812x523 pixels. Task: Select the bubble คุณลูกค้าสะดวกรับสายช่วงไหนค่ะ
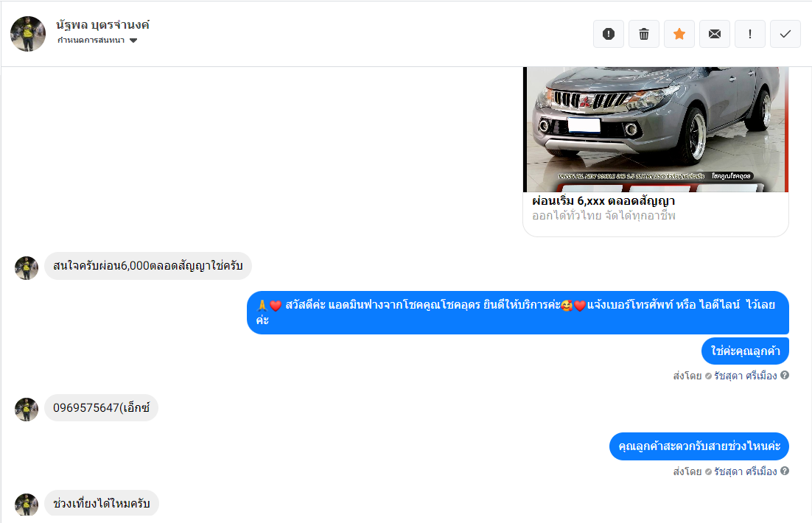pyautogui.click(x=699, y=446)
